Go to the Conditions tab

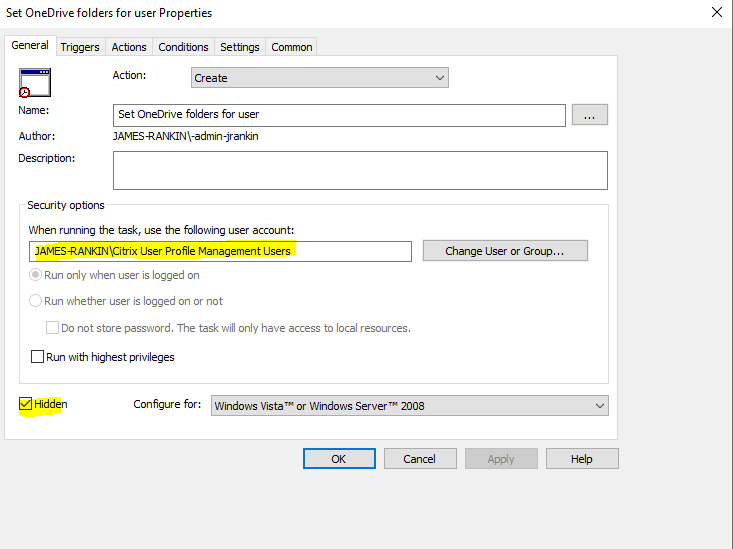point(183,47)
